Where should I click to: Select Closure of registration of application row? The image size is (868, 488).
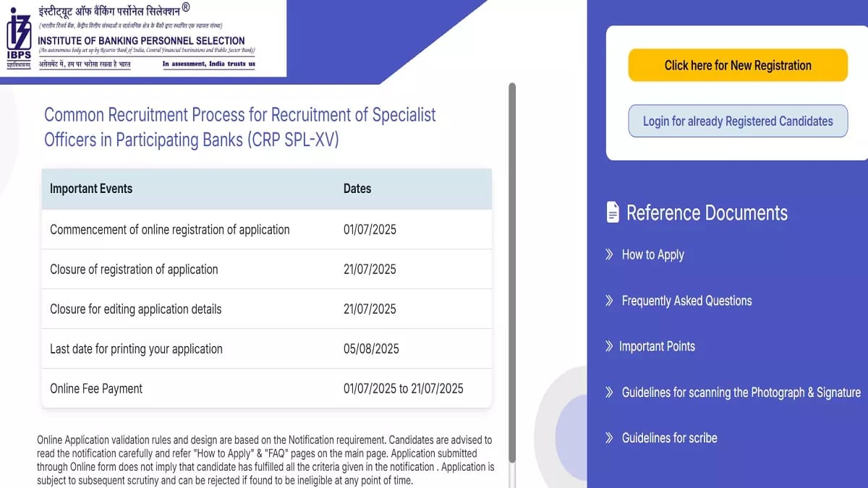[267, 270]
